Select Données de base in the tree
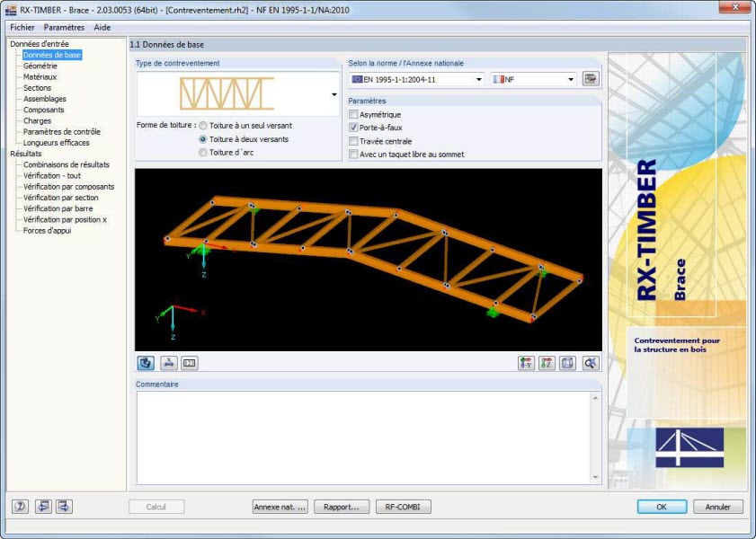Screen dimensions: 756x539 [52, 55]
